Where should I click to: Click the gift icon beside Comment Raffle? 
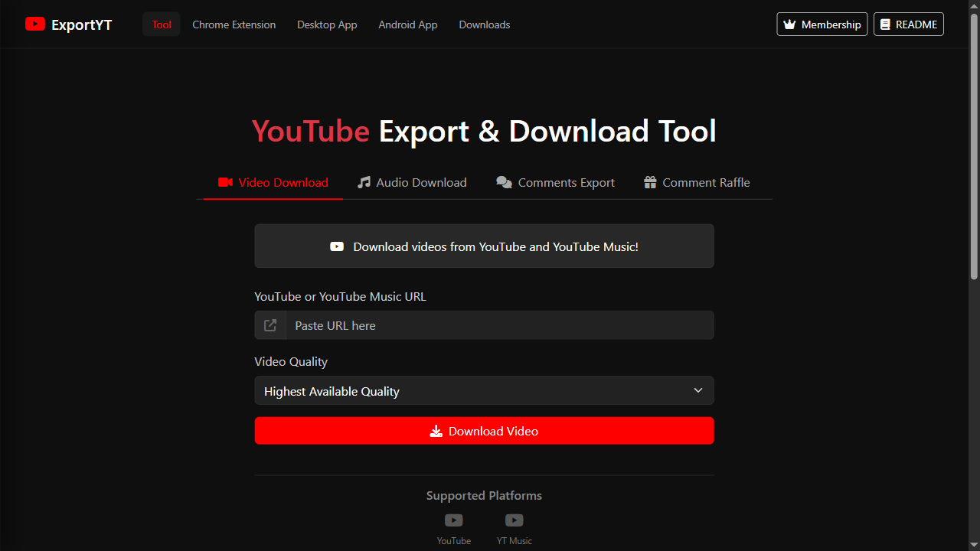[x=650, y=182]
